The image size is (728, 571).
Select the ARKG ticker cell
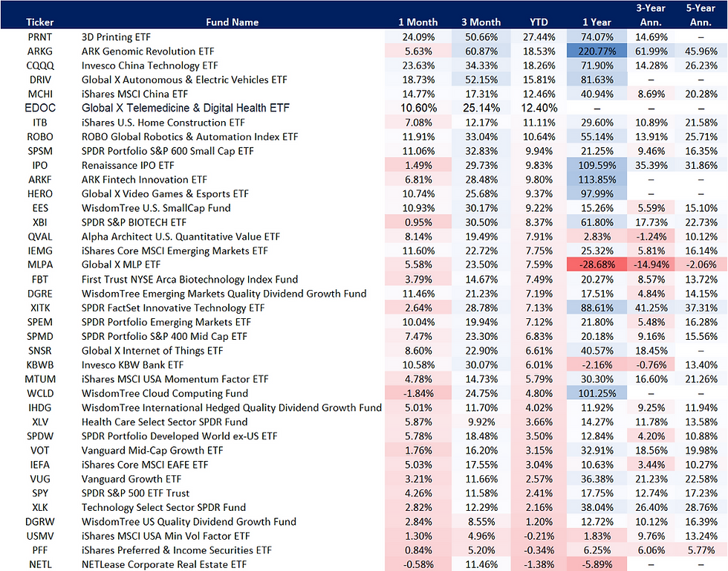40,51
